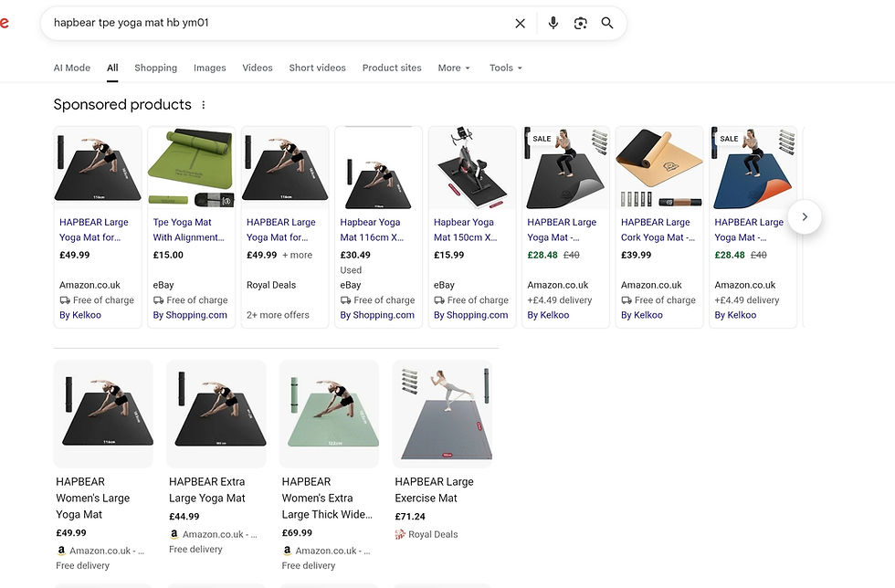Open HAPBEAR Large Cork Yoga Mat listing
895x588 pixels.
point(658,229)
